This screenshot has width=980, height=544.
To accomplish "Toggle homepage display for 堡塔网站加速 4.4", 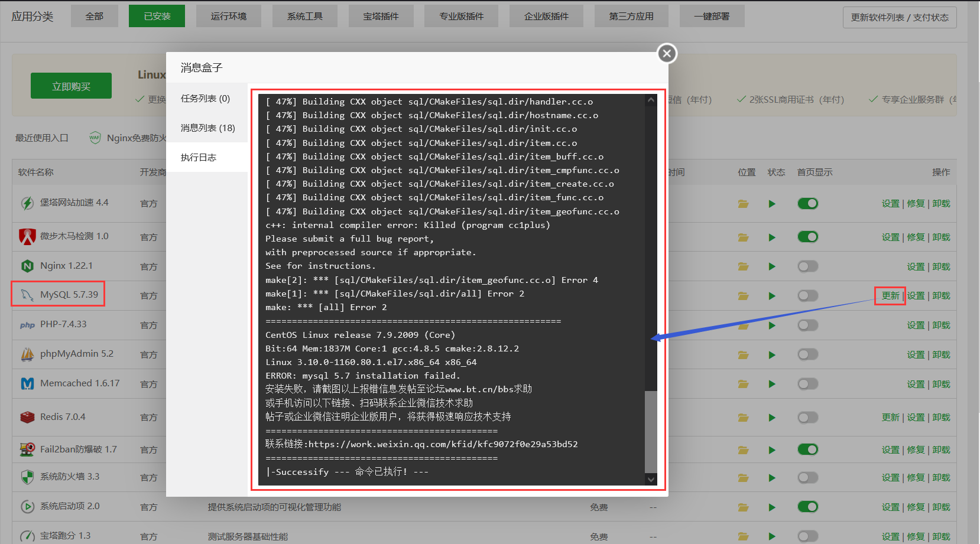I will click(807, 203).
